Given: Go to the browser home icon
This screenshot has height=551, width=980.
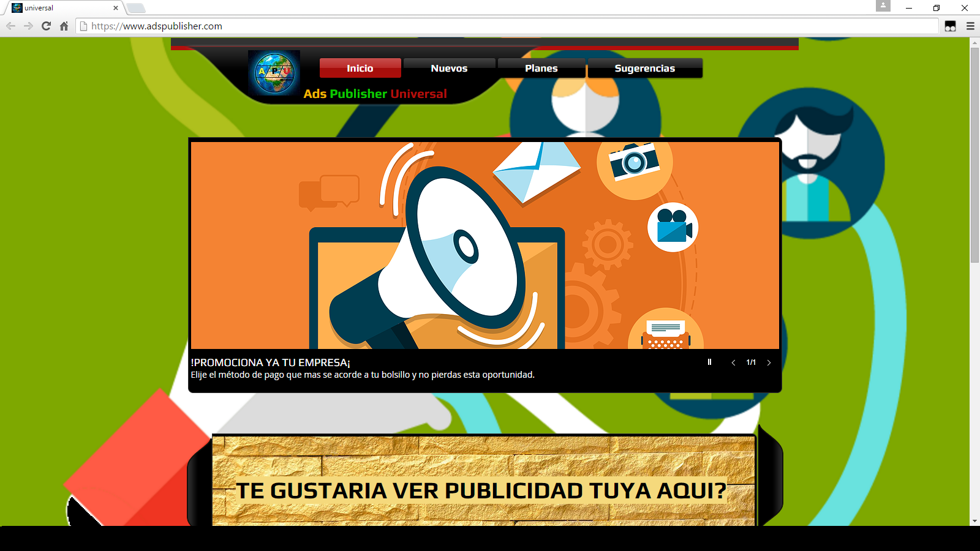Looking at the screenshot, I should coord(64,26).
